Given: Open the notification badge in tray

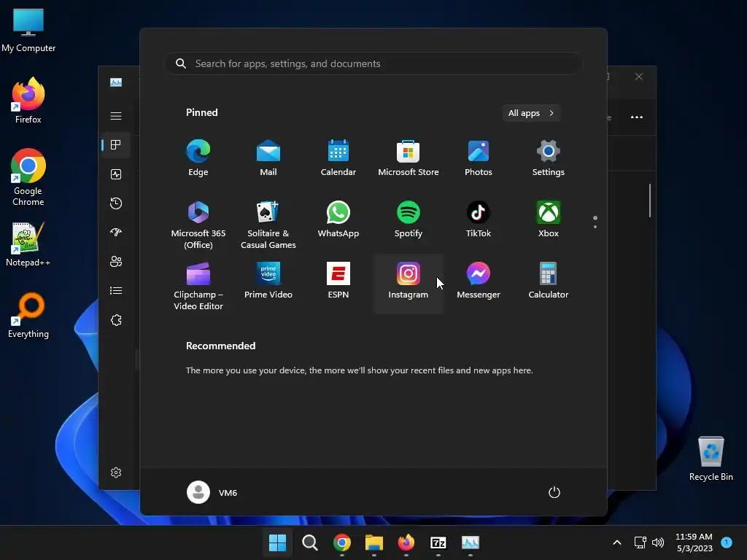Looking at the screenshot, I should point(727,542).
